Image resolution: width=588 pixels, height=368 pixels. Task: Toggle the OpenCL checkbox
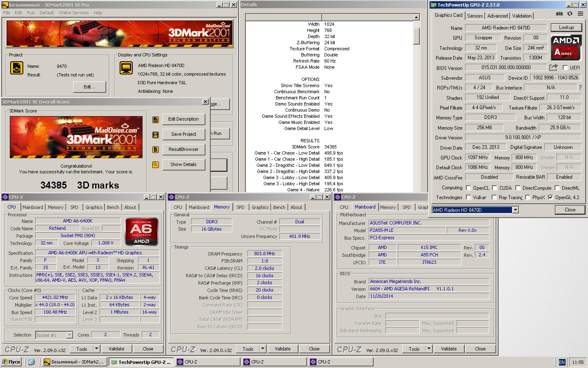point(468,188)
